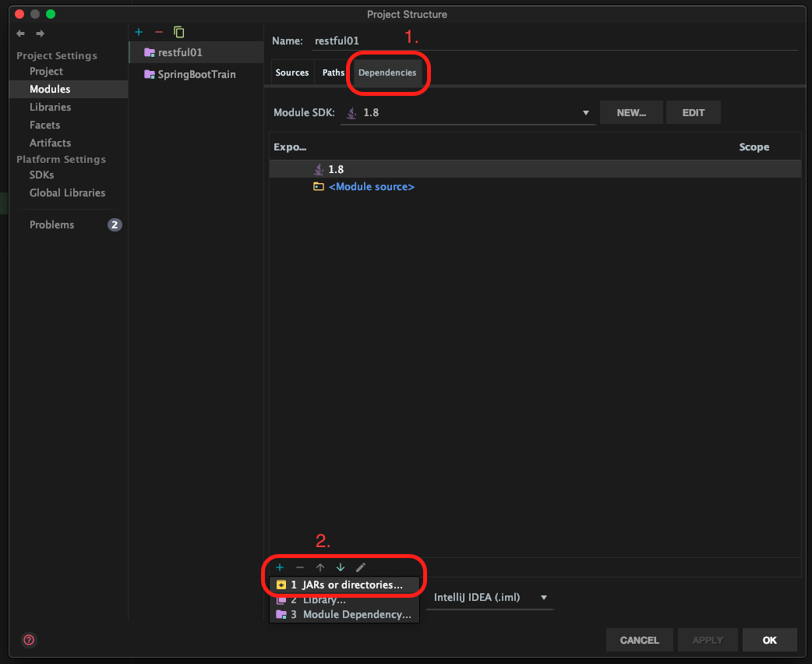Choose JARs or directories from popup
Viewport: 812px width, 664px height.
(345, 585)
